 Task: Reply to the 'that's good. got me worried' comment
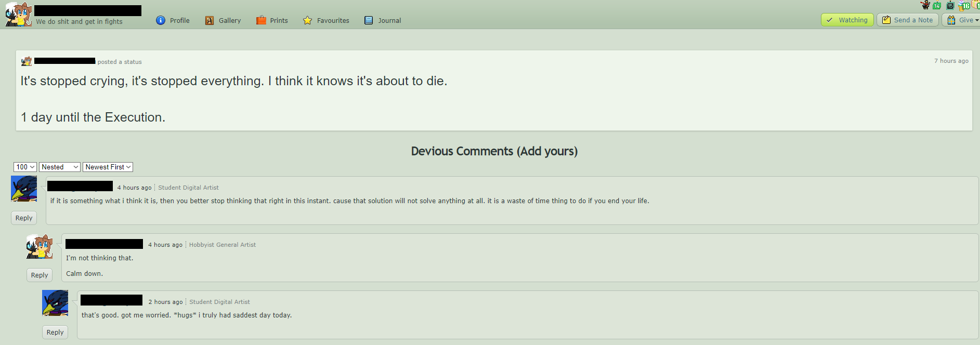pos(55,332)
